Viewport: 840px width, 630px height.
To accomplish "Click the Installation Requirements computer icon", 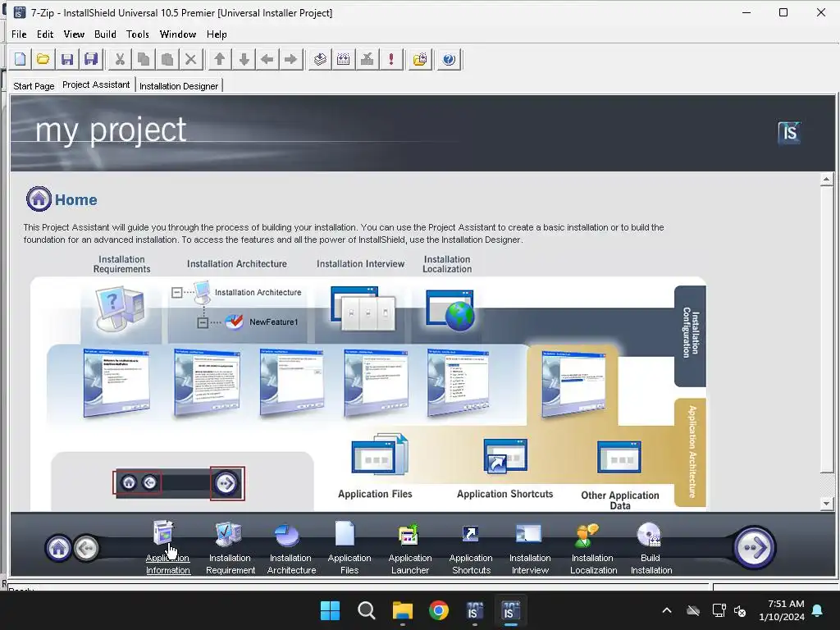I will click(x=120, y=308).
